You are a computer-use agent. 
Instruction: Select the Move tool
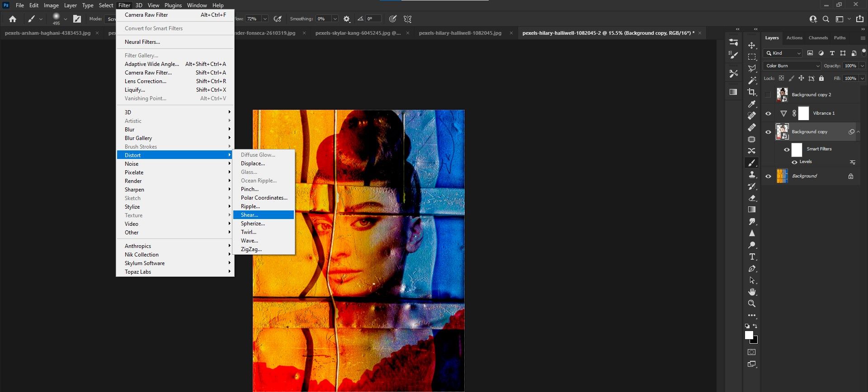pyautogui.click(x=752, y=46)
